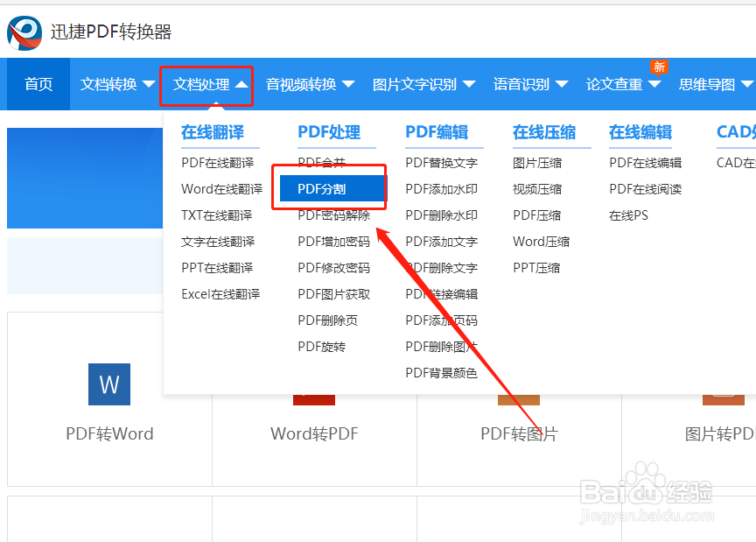
Task: Select the 论文查重 menu item
Action: click(x=617, y=84)
